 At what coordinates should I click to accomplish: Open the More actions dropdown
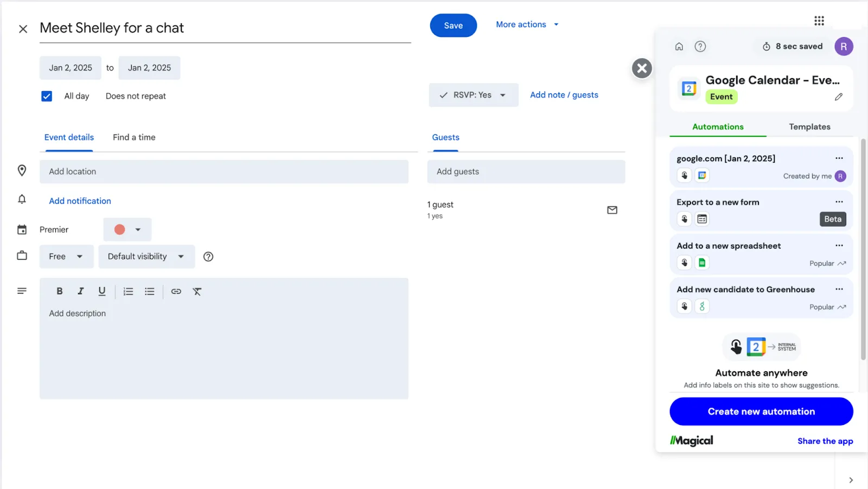[x=527, y=24]
